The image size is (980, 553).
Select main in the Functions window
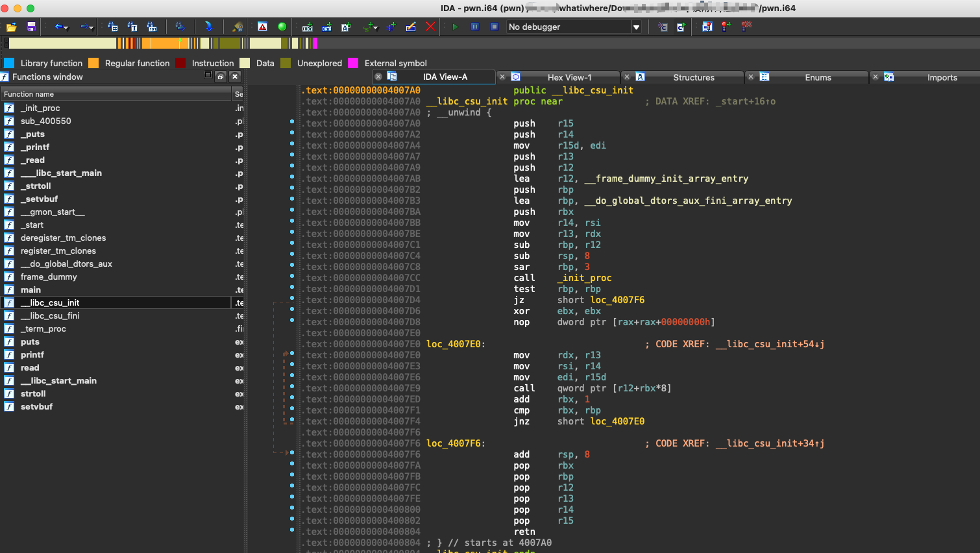[31, 289]
